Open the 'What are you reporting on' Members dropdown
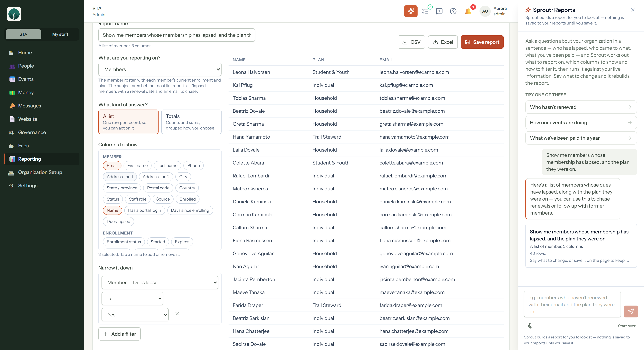The height and width of the screenshot is (350, 644). coord(160,69)
